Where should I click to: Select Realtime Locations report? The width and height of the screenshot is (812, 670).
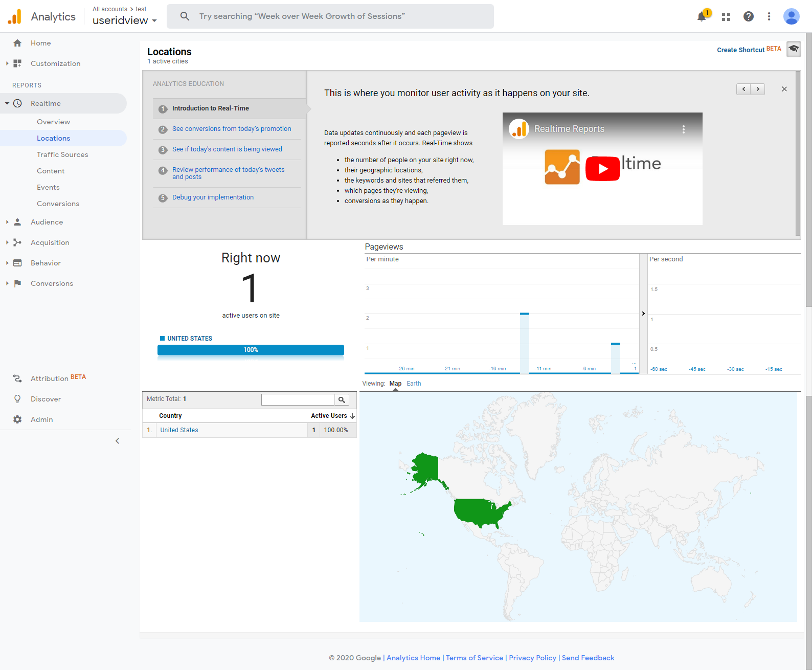point(53,138)
